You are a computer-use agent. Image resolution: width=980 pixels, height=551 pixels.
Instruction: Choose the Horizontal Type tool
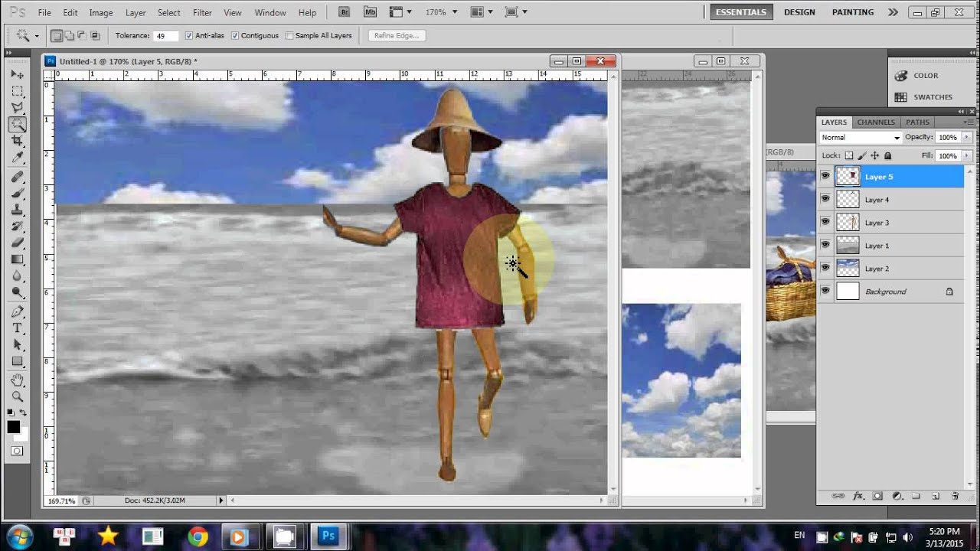tap(17, 328)
